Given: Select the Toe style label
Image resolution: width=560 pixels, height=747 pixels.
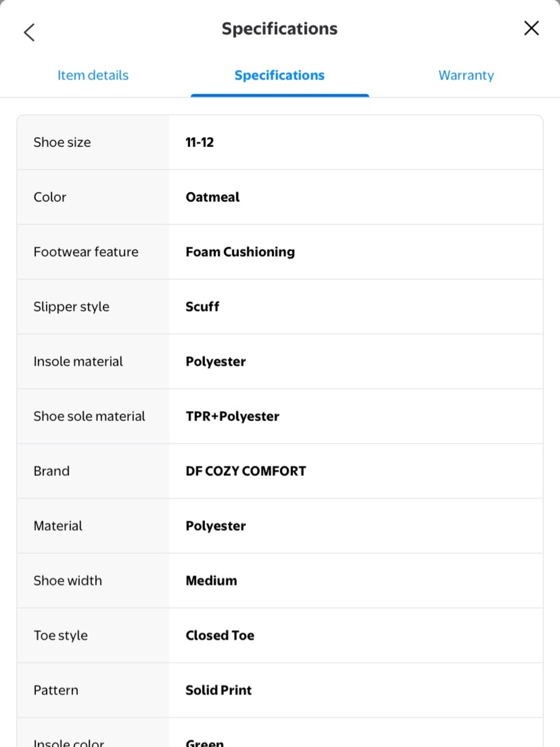Looking at the screenshot, I should coord(60,635).
